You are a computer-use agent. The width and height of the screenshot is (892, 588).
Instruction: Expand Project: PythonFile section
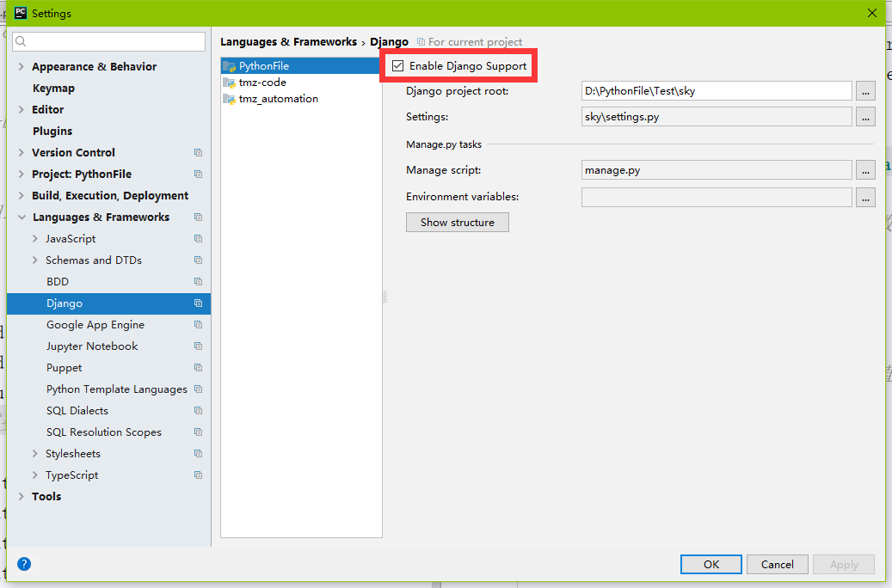point(21,174)
